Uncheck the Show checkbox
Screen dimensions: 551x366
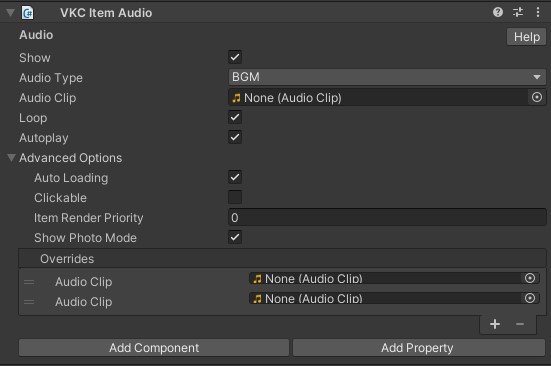[235, 57]
